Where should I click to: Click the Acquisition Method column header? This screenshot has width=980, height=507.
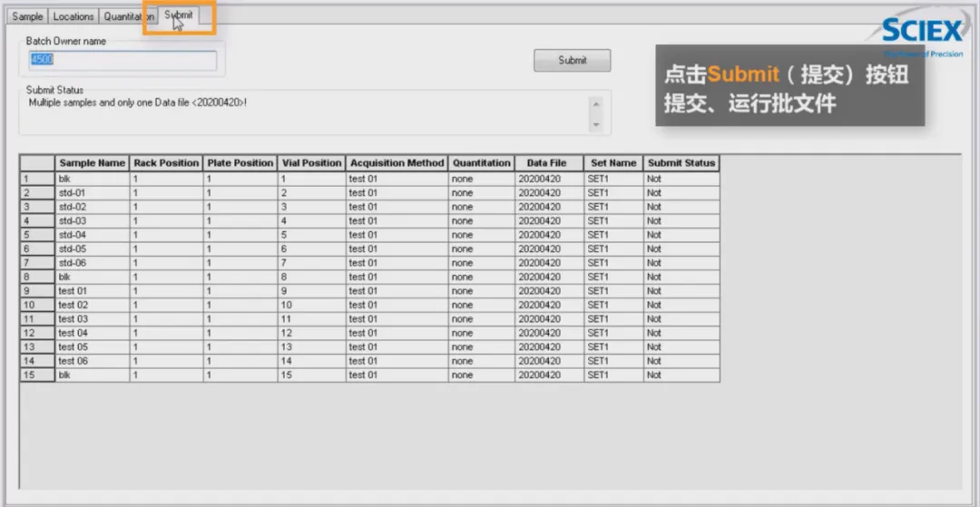click(397, 163)
